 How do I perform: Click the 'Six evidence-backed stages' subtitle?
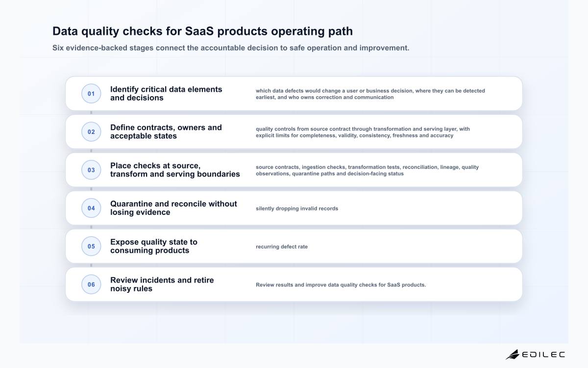click(x=231, y=48)
